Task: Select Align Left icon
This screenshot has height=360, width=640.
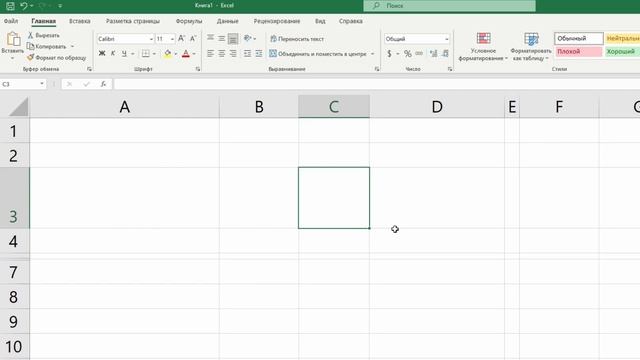Action: coord(210,53)
